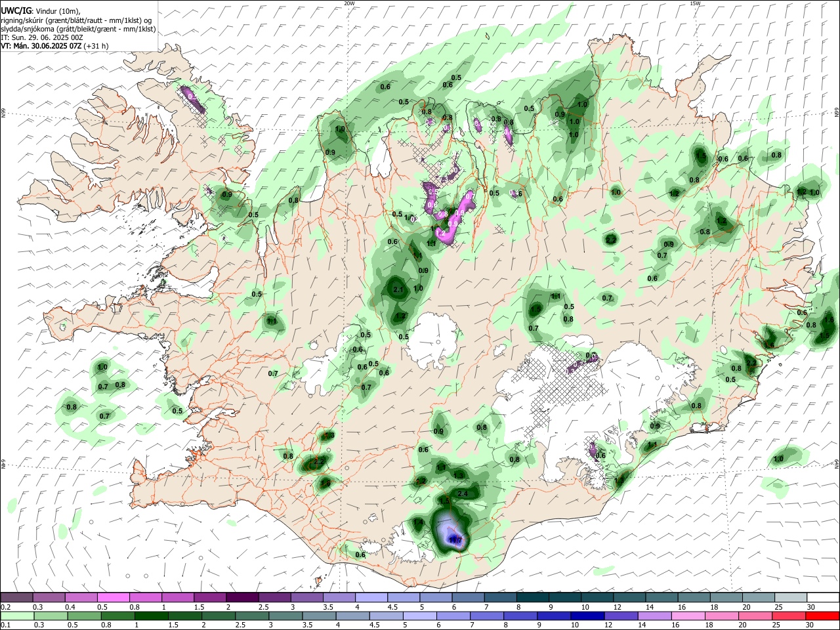
Task: Pick the lavender 14 swatch in rain scale
Action: point(654,616)
